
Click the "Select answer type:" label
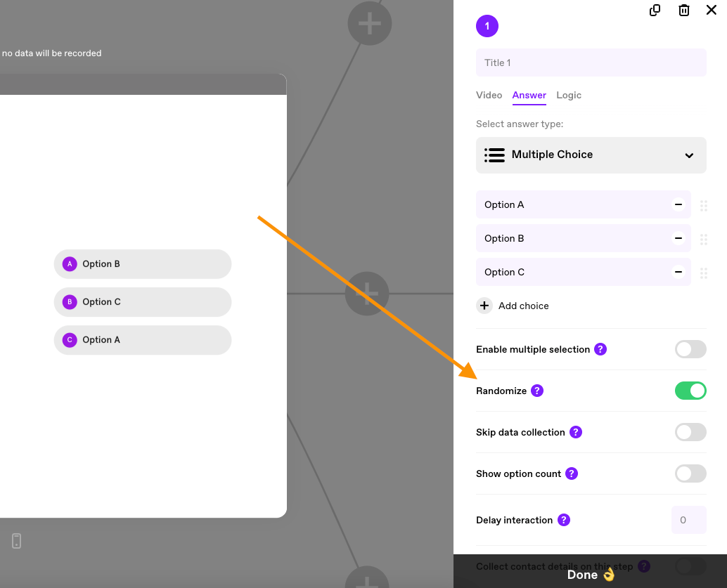[x=520, y=124]
